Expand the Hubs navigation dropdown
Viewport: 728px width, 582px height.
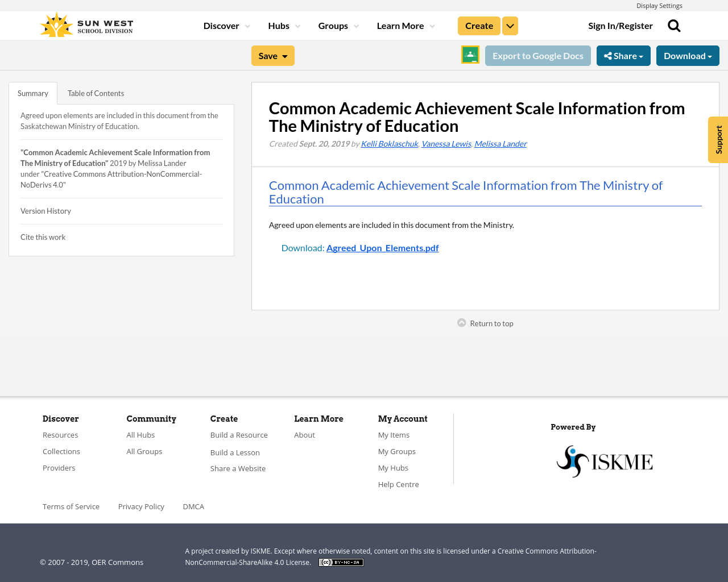[x=283, y=25]
